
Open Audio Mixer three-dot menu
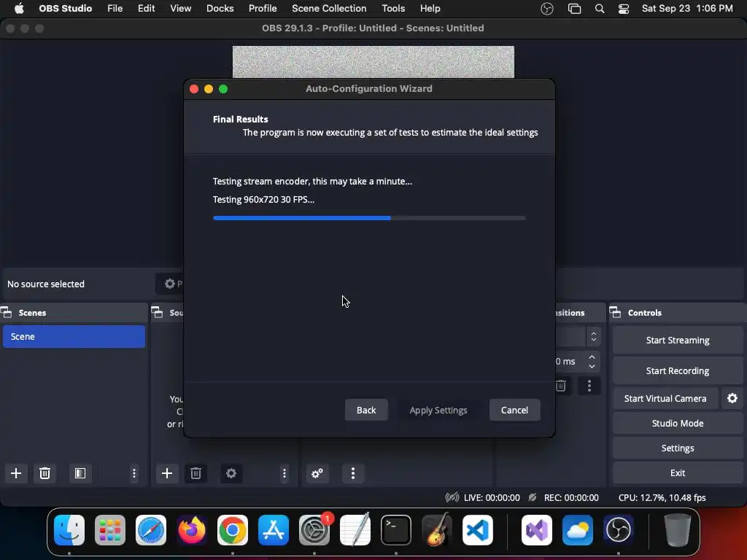(353, 472)
